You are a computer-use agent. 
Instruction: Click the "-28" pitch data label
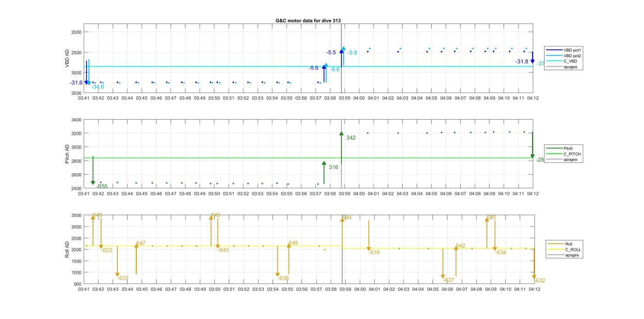[x=540, y=160]
